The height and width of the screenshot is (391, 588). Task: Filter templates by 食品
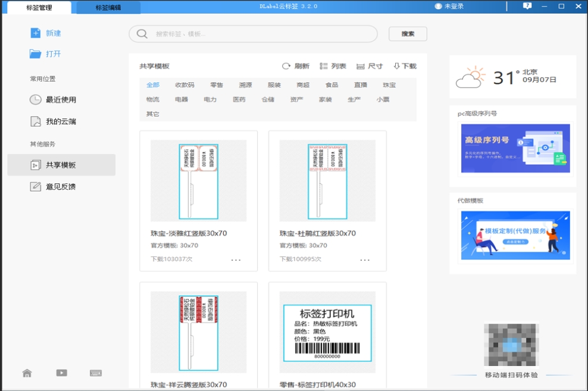point(332,85)
